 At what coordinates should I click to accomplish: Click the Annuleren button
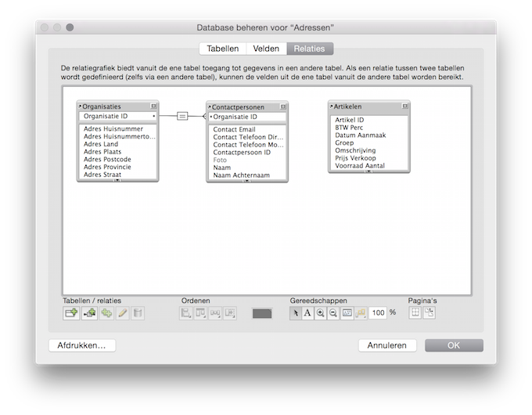(387, 345)
